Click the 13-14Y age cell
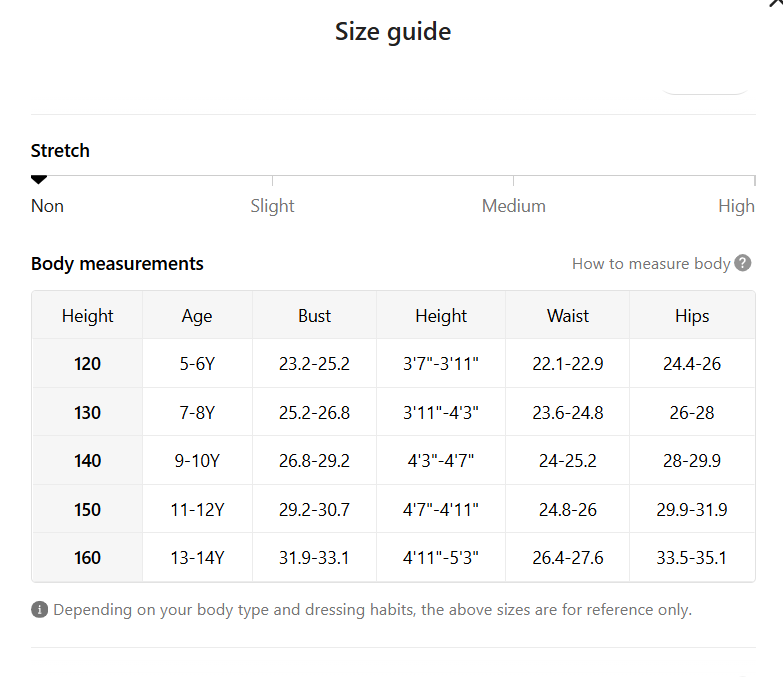Screen dimensions: 783x677 click(x=197, y=557)
